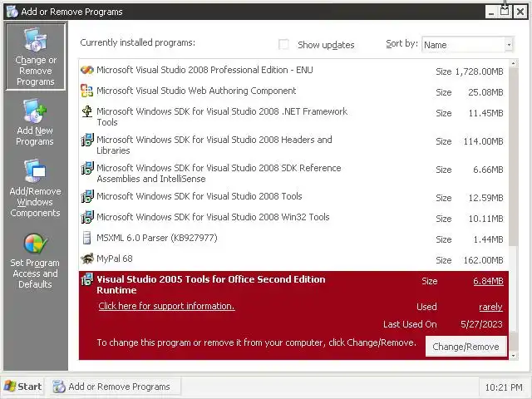Click title bar Add or Remove Programs icon
This screenshot has height=399, width=532.
[12, 12]
